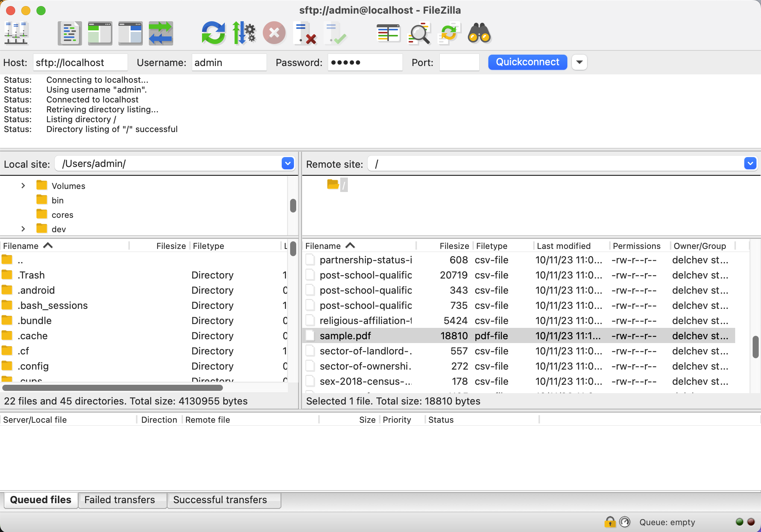Click the Password input field
Screen dimensions: 761x532
pyautogui.click(x=365, y=62)
